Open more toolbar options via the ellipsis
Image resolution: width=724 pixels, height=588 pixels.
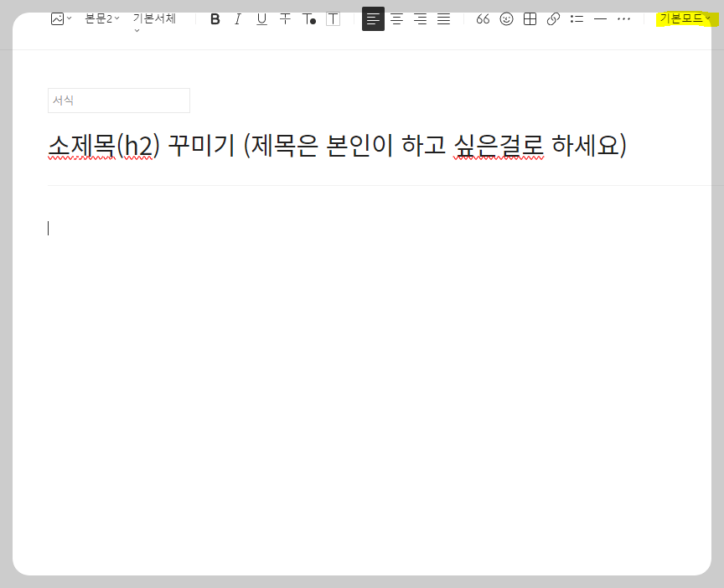click(x=623, y=18)
